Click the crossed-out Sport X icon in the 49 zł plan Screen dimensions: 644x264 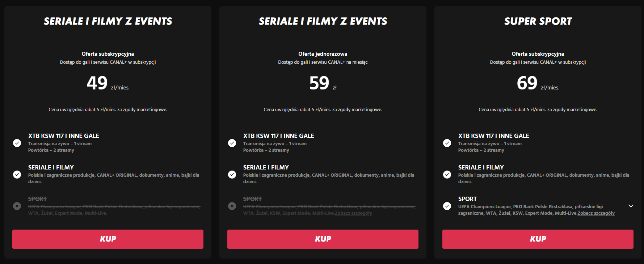[17, 206]
